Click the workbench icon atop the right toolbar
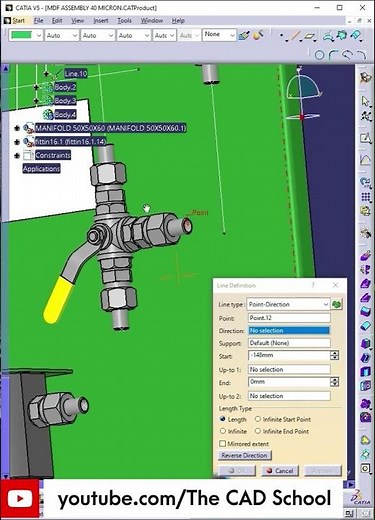This screenshot has width=375, height=520. point(365,78)
